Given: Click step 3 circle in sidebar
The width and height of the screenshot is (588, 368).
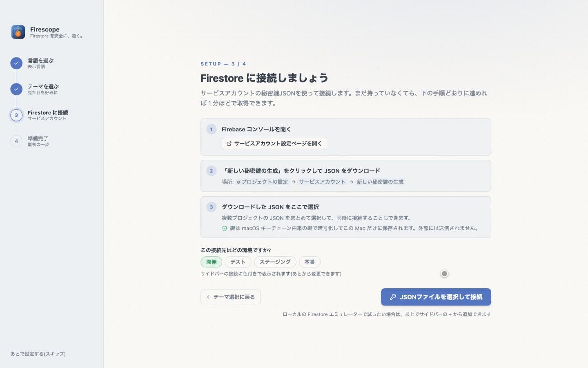Looking at the screenshot, I should (16, 115).
